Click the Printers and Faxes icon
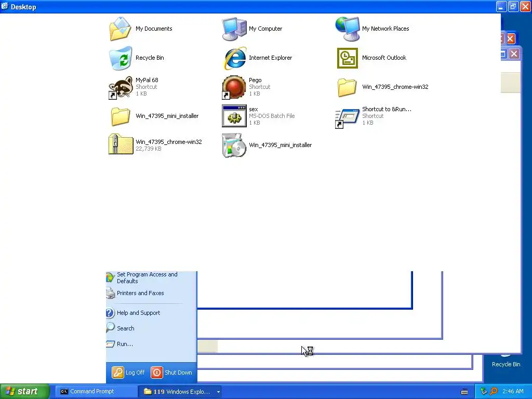This screenshot has width=532, height=399. pos(110,293)
